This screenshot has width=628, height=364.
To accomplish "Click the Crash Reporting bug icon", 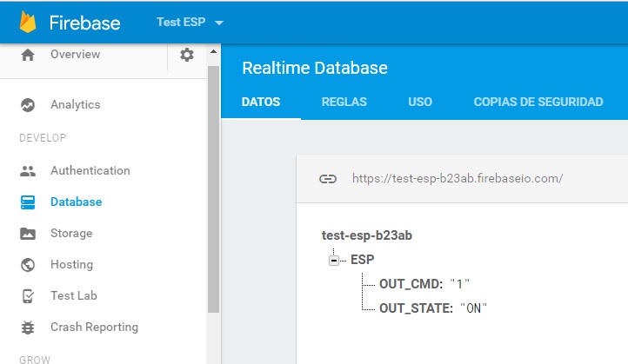I will [28, 328].
